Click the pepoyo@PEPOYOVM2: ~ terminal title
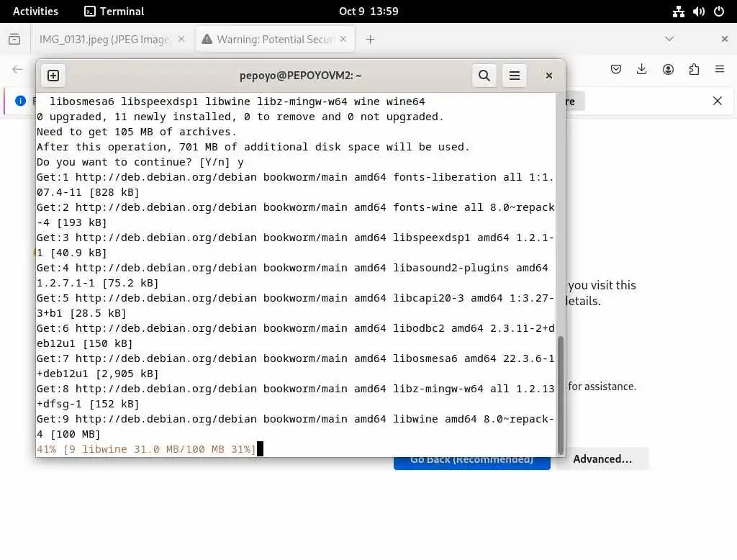 click(300, 76)
